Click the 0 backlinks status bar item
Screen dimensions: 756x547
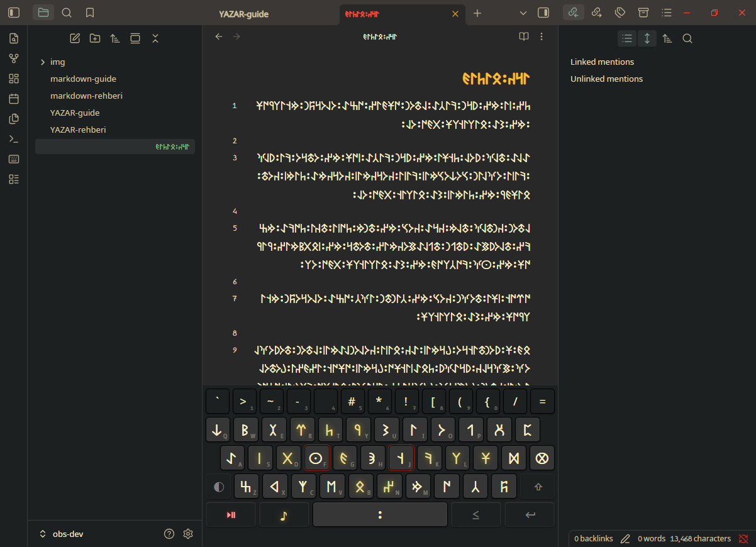[593, 539]
